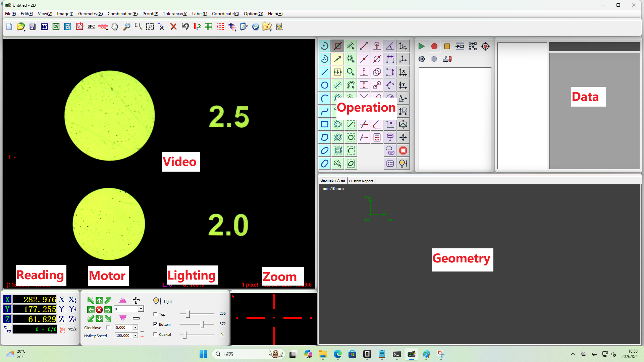Move stage up with green up arrow

99,300
